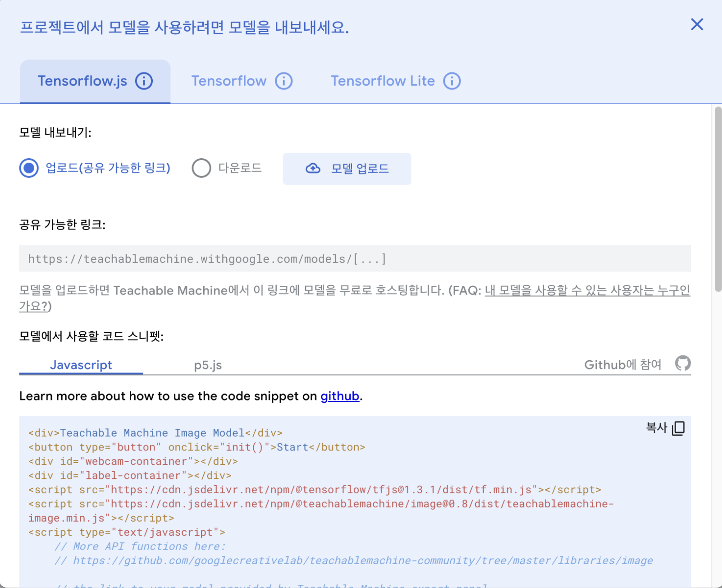
Task: Click the Github에 참여 link text
Action: coord(623,364)
